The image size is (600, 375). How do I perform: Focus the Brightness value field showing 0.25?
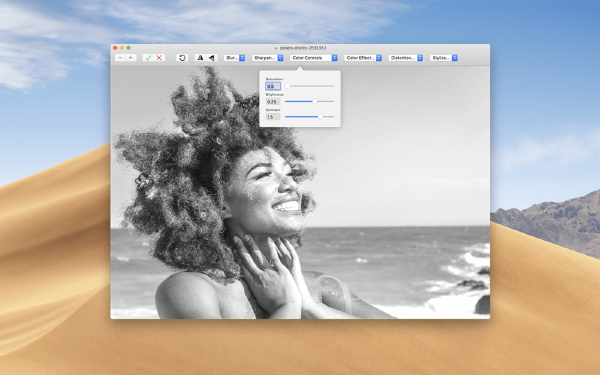273,101
